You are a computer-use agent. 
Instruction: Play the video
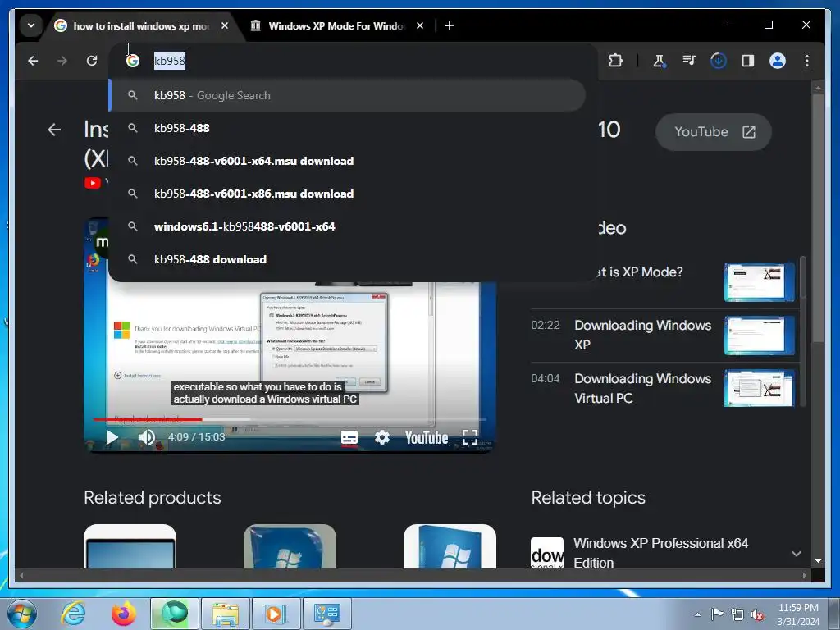pos(112,437)
